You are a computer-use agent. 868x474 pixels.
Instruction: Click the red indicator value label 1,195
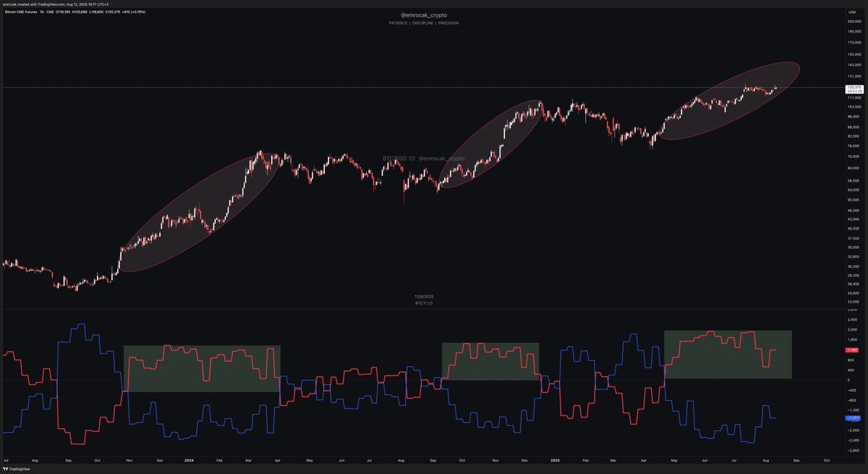(x=852, y=350)
